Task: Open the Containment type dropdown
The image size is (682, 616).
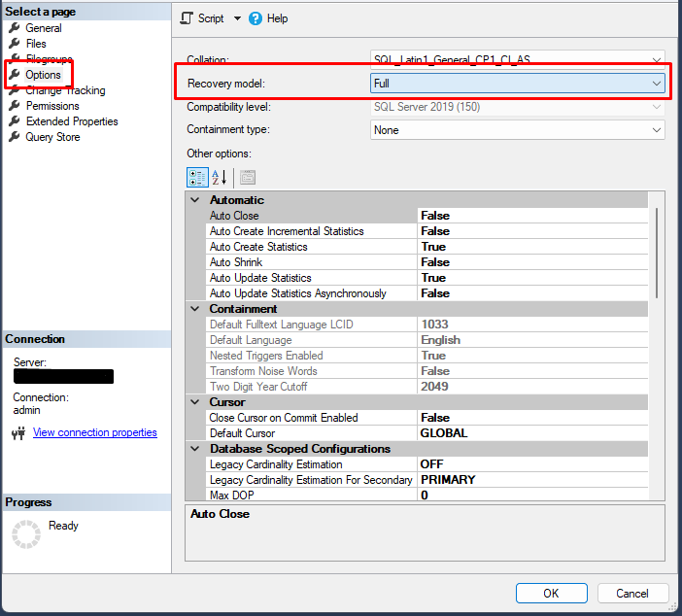Action: click(656, 129)
